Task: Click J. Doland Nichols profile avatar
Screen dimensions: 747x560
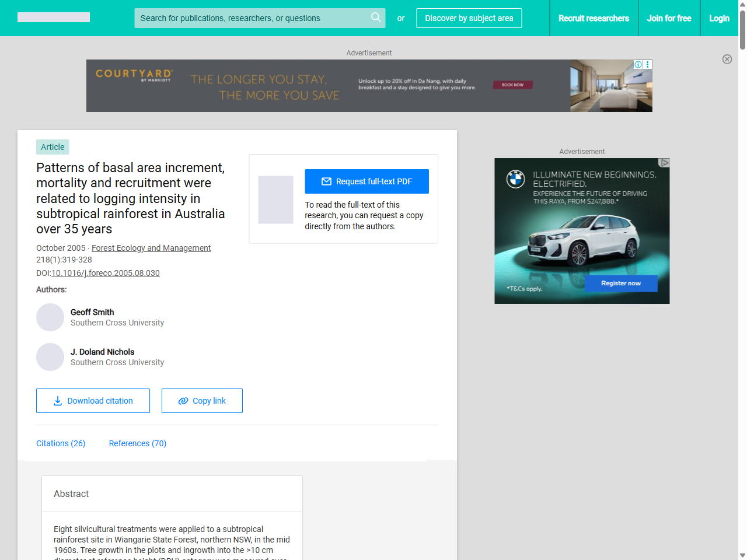Action: 50,357
